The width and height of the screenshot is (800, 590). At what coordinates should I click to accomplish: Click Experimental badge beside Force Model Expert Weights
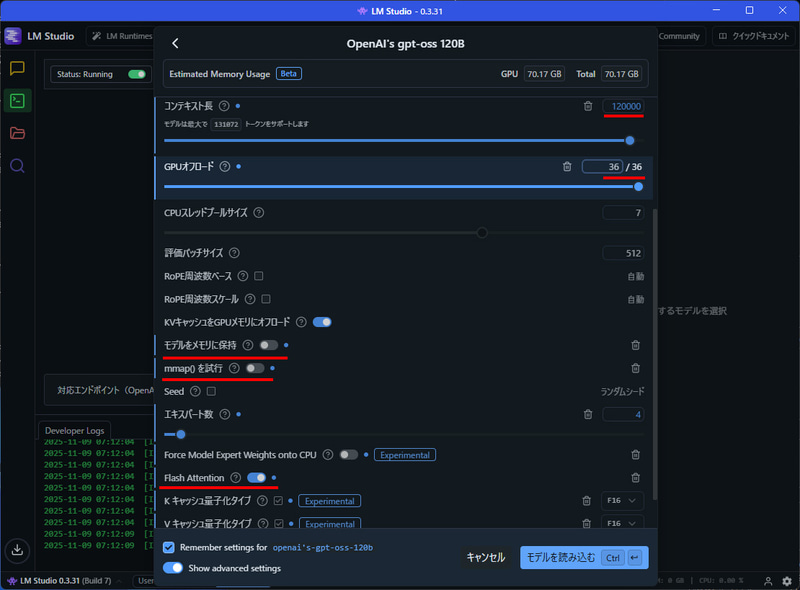coord(405,455)
